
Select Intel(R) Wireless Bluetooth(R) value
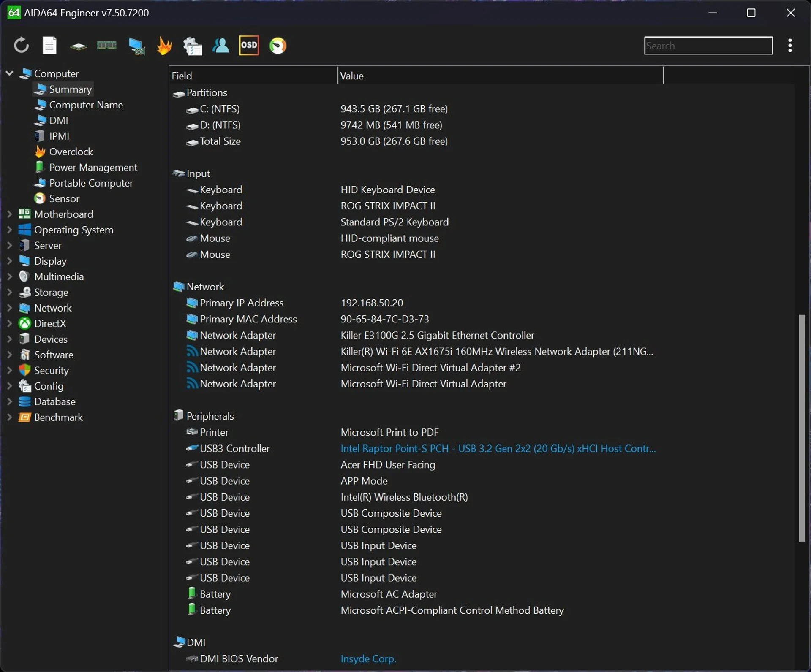click(x=404, y=497)
